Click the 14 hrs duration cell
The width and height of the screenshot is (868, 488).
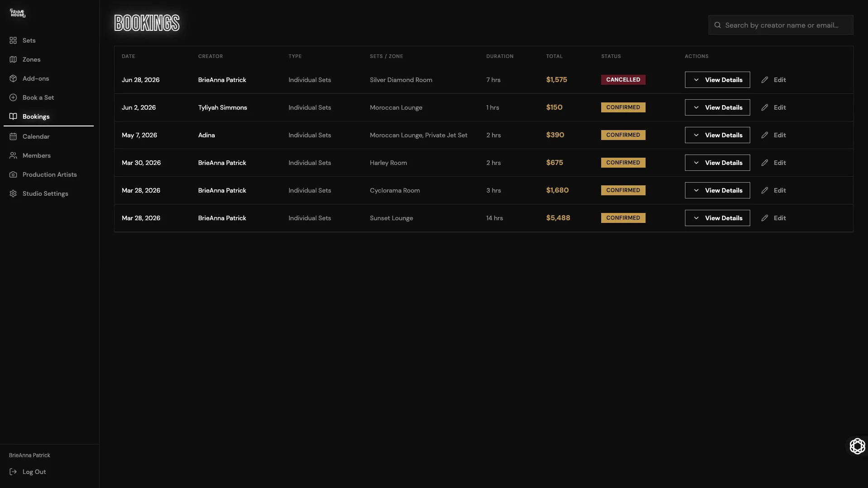click(494, 218)
